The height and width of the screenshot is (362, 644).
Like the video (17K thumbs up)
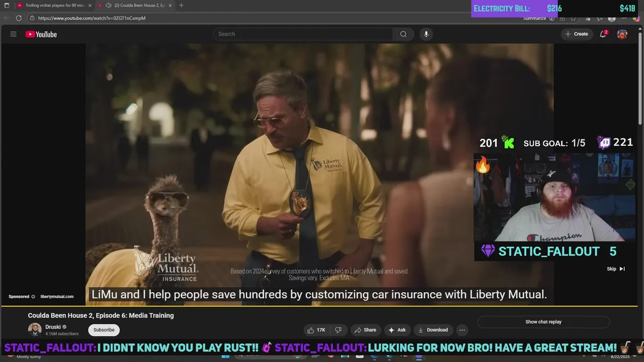coord(316,330)
